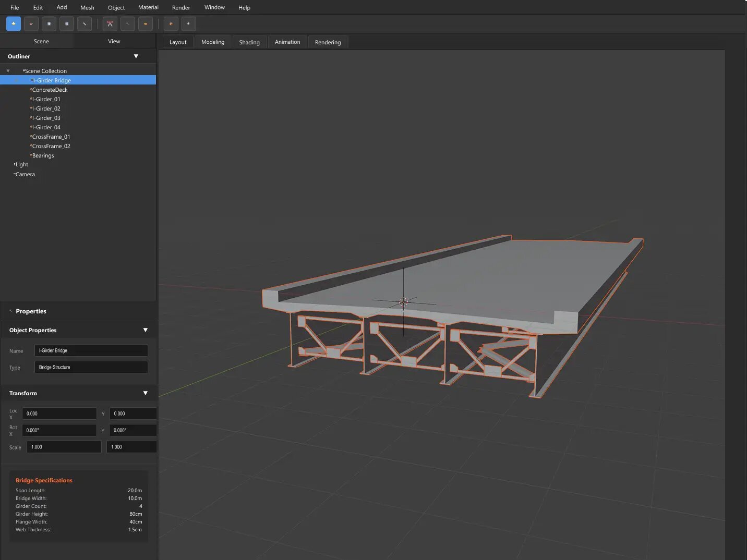Select the rightmost render dot toolbar icon
This screenshot has height=560, width=747.
[x=188, y=23]
